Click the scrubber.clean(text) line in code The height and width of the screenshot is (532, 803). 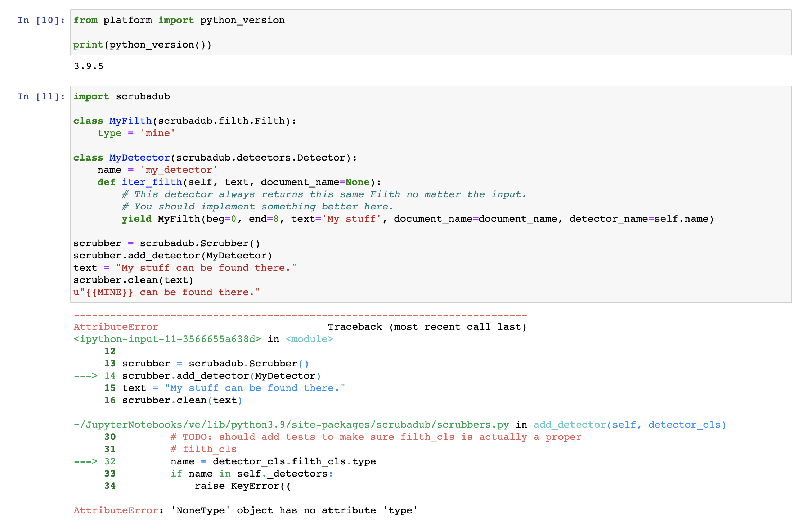(133, 280)
